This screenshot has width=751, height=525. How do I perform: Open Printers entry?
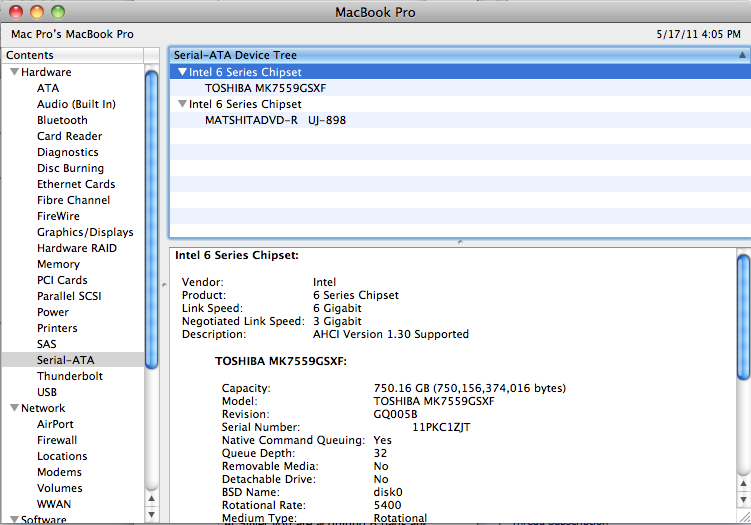tap(57, 328)
